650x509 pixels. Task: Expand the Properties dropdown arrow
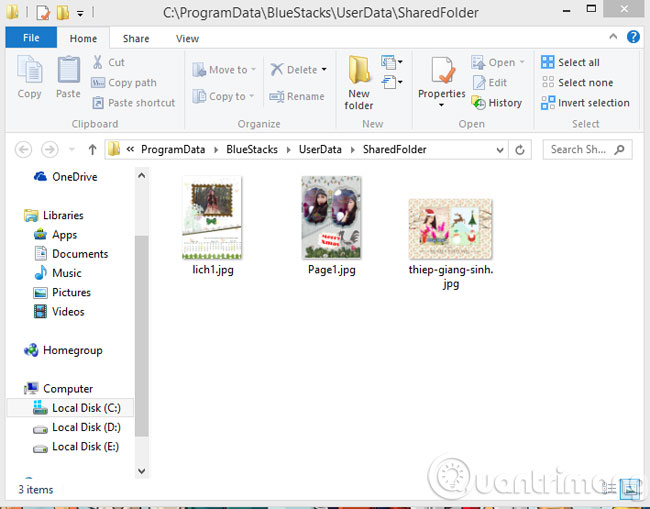pos(441,105)
